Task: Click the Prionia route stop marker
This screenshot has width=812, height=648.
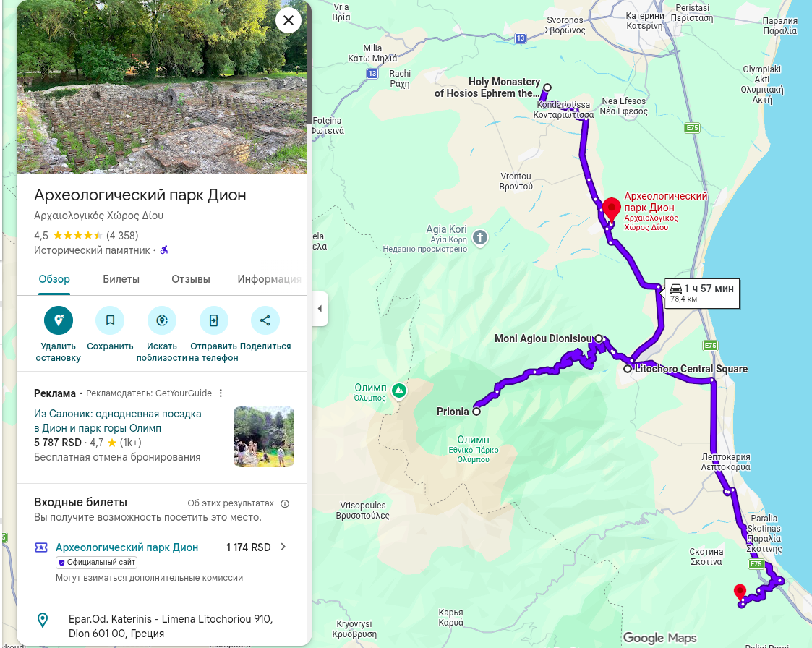Action: [x=476, y=412]
